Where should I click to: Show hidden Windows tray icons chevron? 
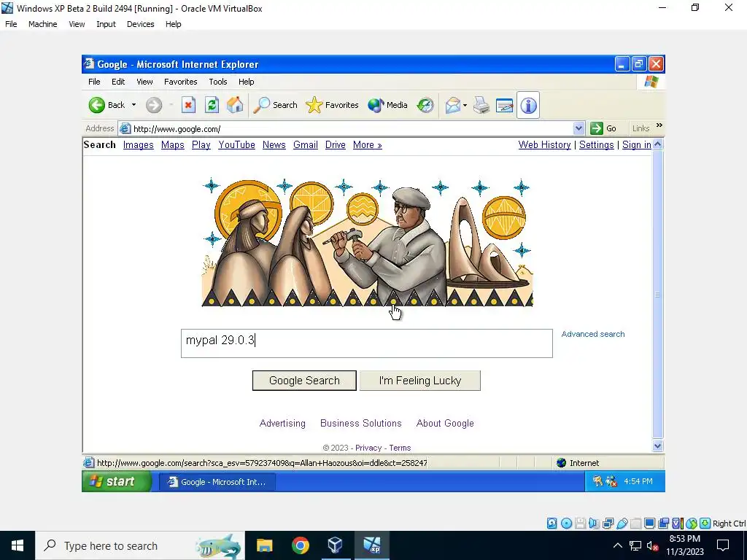[617, 545]
